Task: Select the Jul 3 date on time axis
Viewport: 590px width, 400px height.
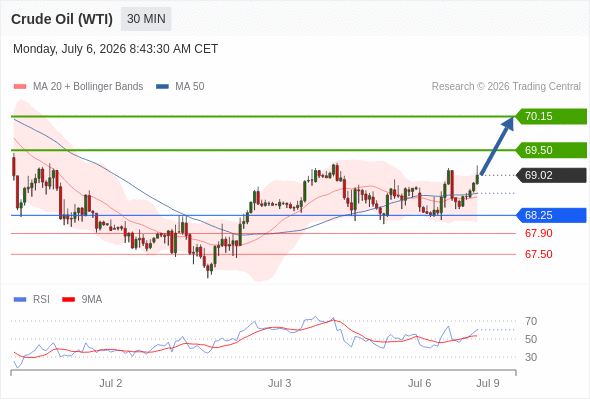Action: point(280,383)
